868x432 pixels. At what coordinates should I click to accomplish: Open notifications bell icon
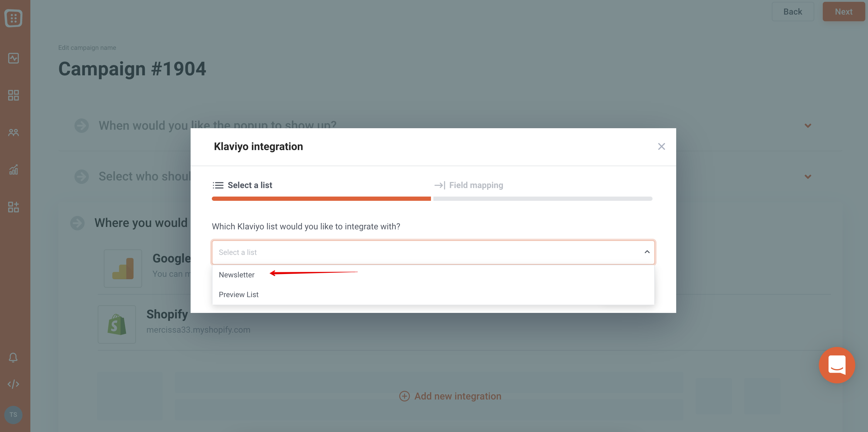point(13,357)
